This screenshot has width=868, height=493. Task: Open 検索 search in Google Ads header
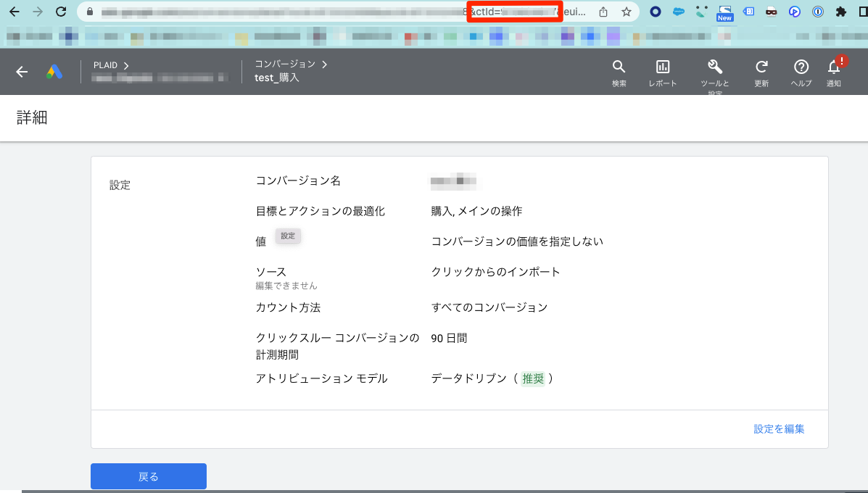click(x=619, y=74)
